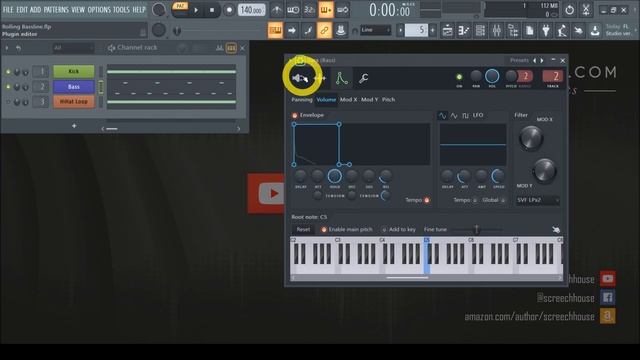Show the channel rack view icon
The height and width of the screenshot is (360, 640).
(480, 30)
